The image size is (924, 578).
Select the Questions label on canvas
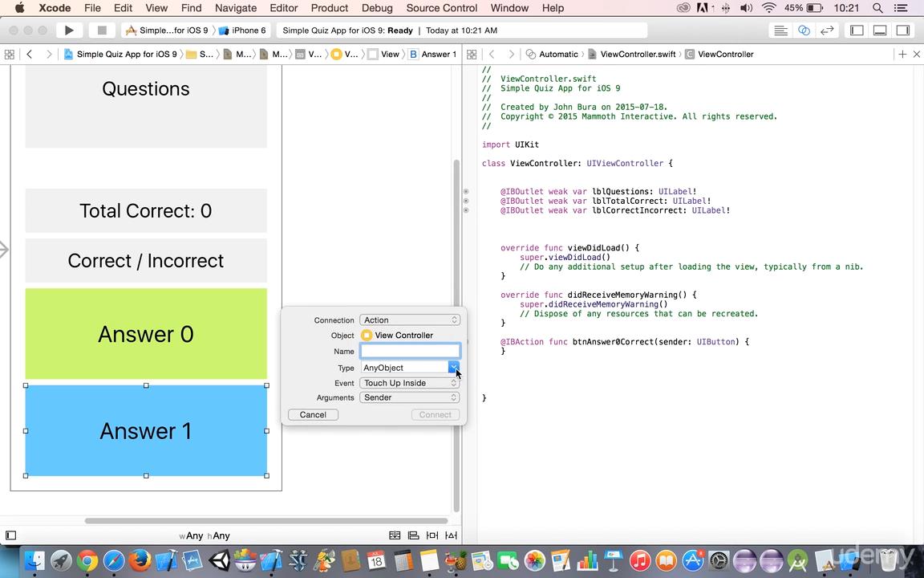[x=146, y=106]
